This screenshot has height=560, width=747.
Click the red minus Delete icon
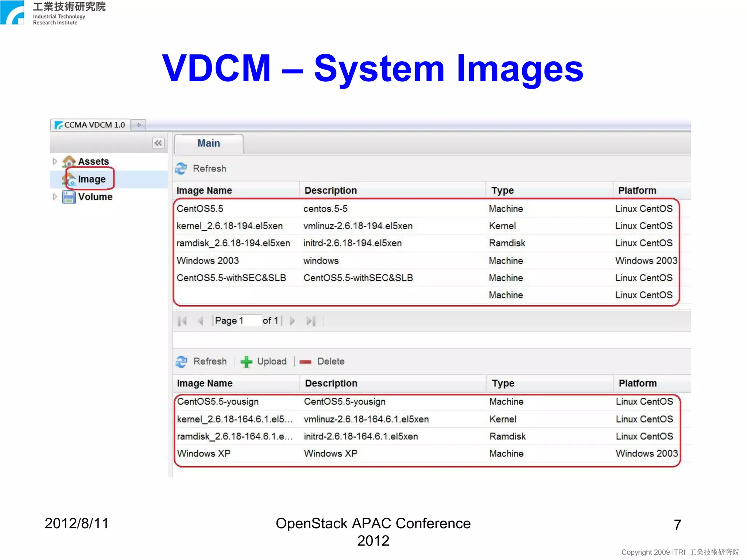click(305, 362)
